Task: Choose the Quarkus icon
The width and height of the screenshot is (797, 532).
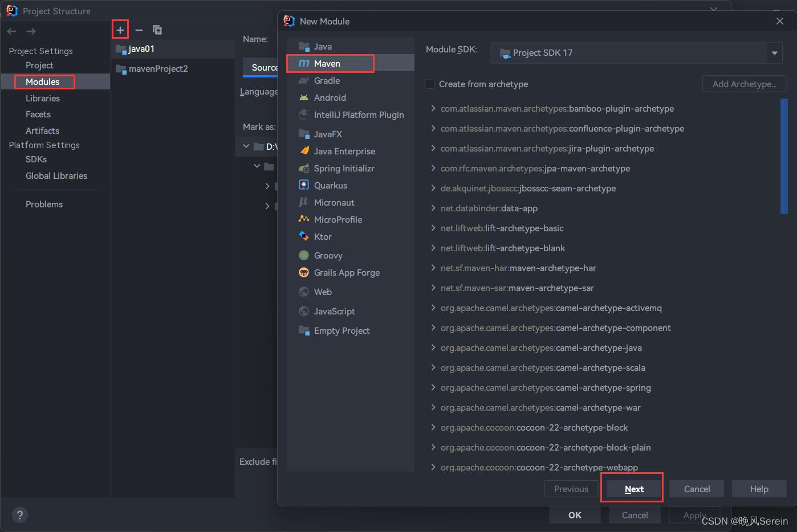Action: click(304, 186)
